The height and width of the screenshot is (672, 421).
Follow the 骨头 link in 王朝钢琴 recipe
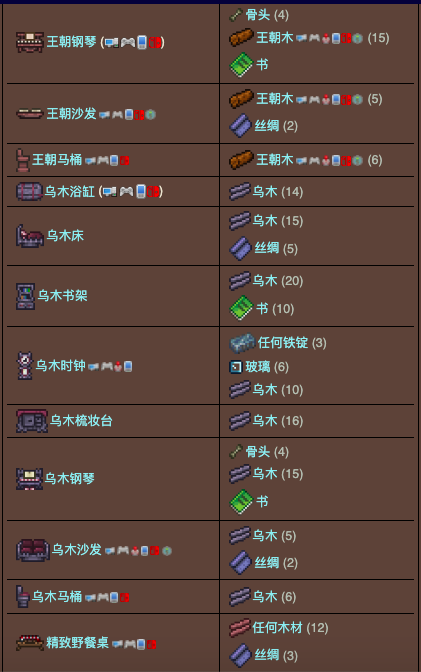click(x=258, y=15)
